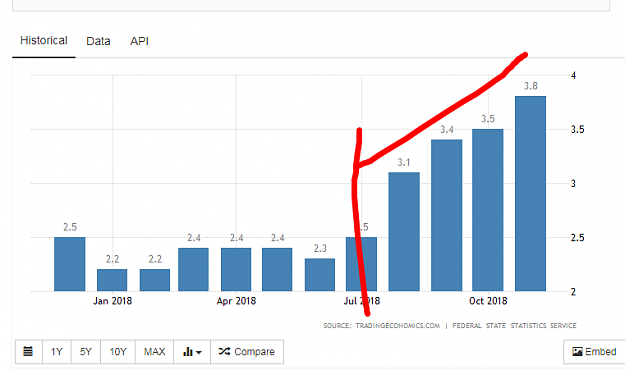
Task: Click the Compare button
Action: pyautogui.click(x=247, y=352)
